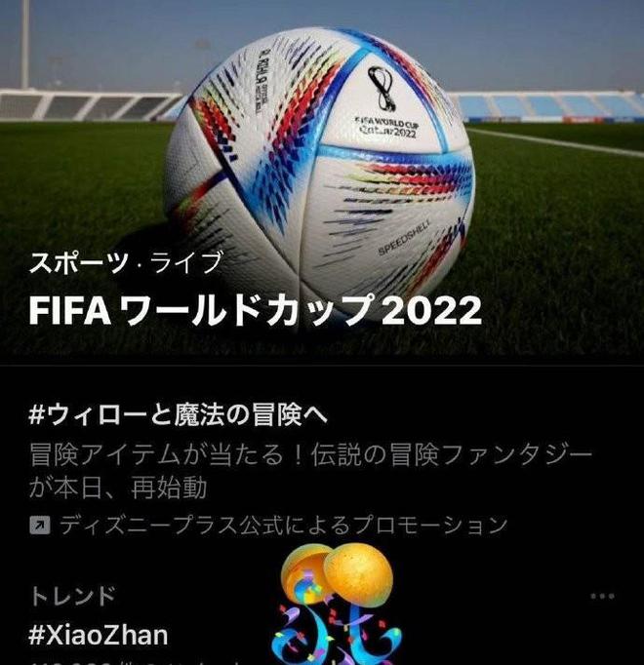Click the トレンド label above #XiaoZhan
This screenshot has width=644, height=665.
(72, 596)
